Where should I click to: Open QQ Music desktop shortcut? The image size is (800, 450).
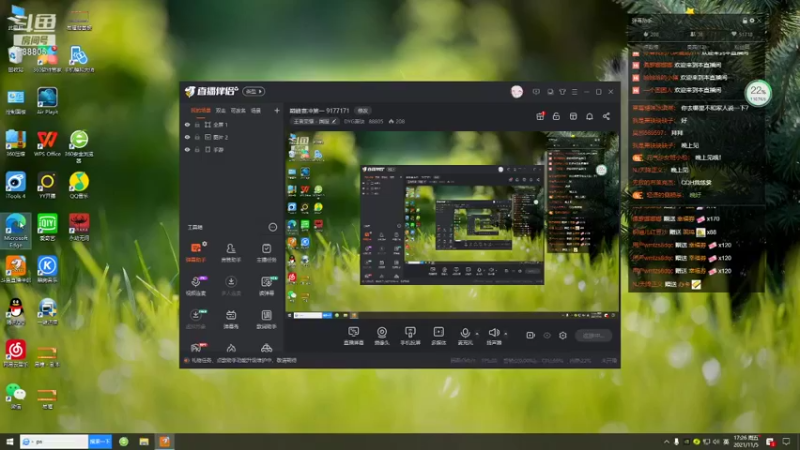click(79, 186)
